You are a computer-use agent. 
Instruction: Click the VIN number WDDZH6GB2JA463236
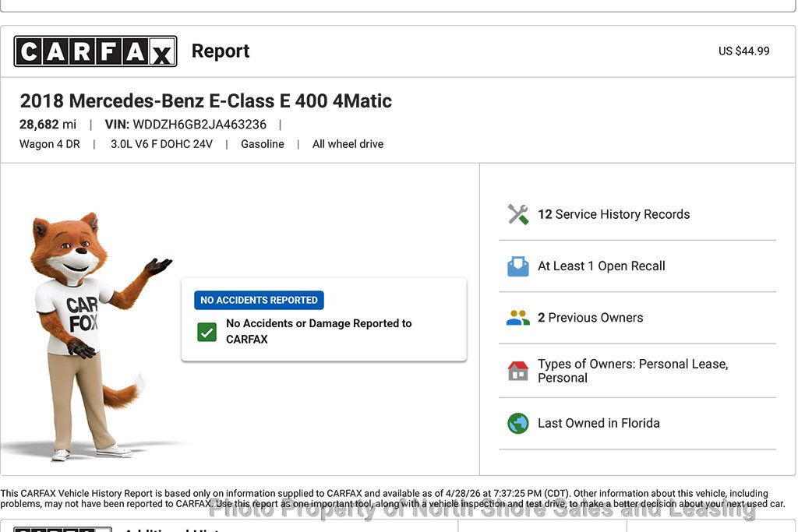199,125
